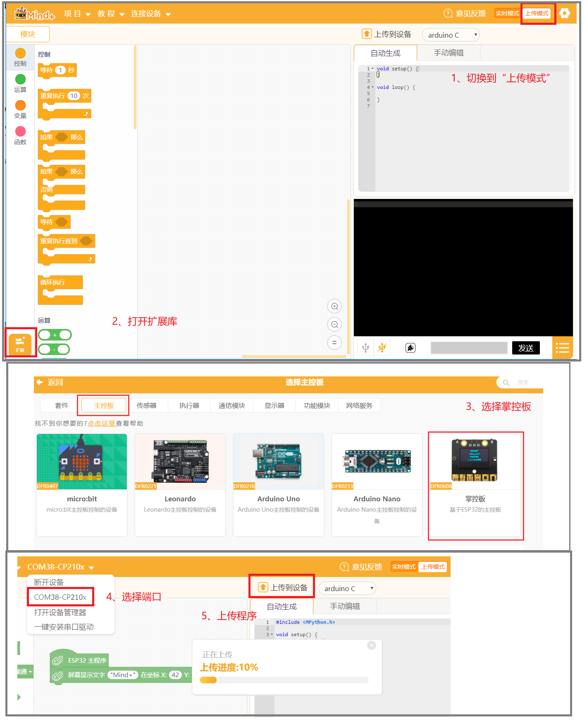Pick the Arduino Uno board card
Image resolution: width=587 pixels, height=728 pixels.
[279, 485]
